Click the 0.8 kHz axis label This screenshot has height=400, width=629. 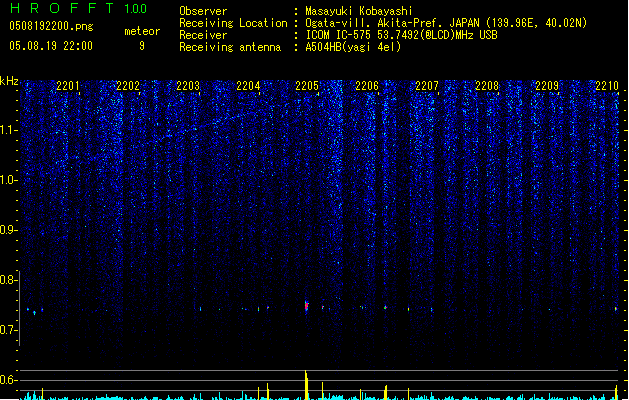tap(8, 280)
